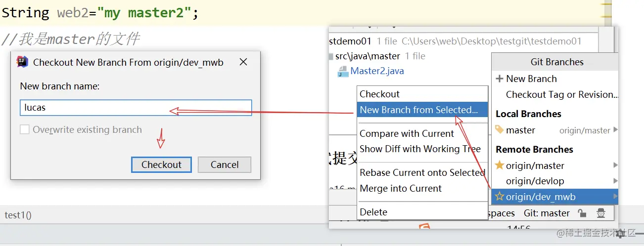Click the 'my master2' string in code

click(x=144, y=12)
